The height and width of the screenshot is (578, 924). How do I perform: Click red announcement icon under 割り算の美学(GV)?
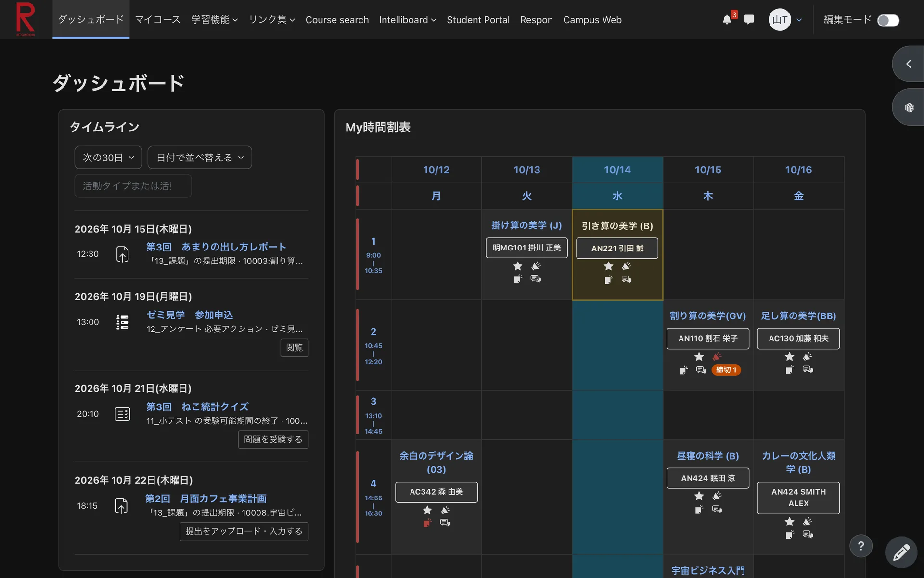(717, 356)
